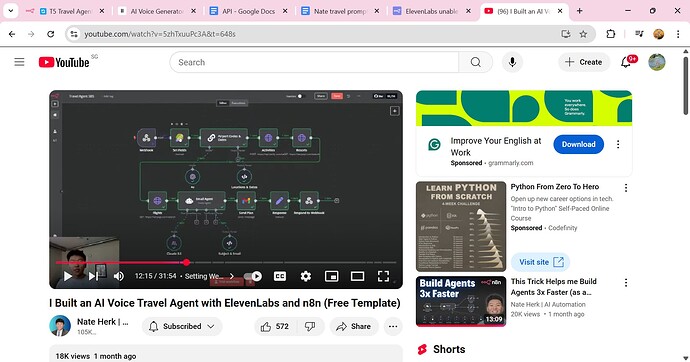The height and width of the screenshot is (362, 690).
Task: Click the Shorts section heading
Action: click(x=449, y=349)
